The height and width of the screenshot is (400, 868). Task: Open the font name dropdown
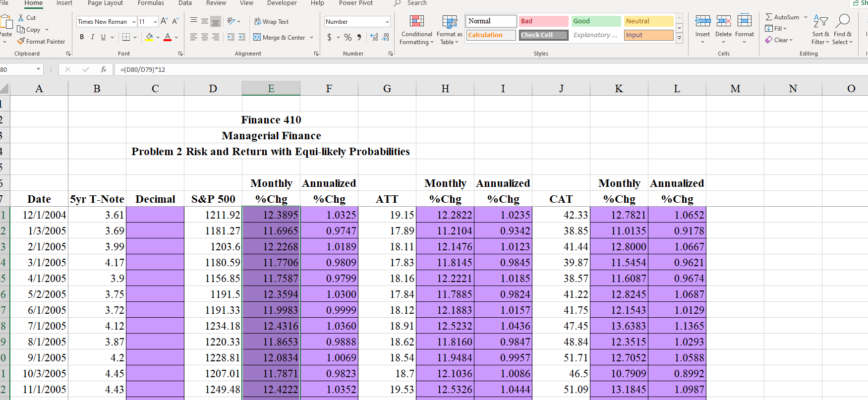134,22
